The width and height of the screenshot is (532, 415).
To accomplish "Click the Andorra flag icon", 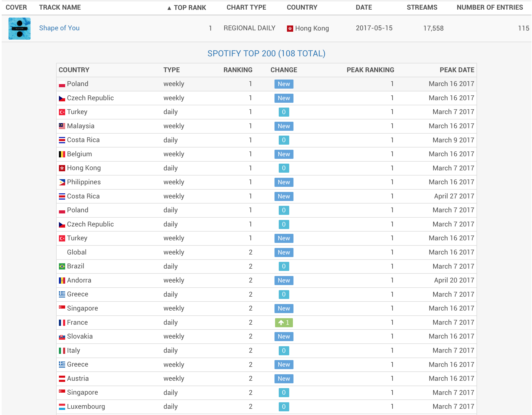I will pos(62,281).
